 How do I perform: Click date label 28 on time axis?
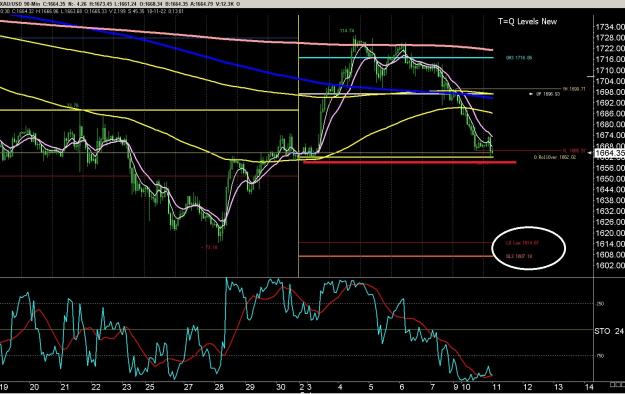(x=219, y=387)
